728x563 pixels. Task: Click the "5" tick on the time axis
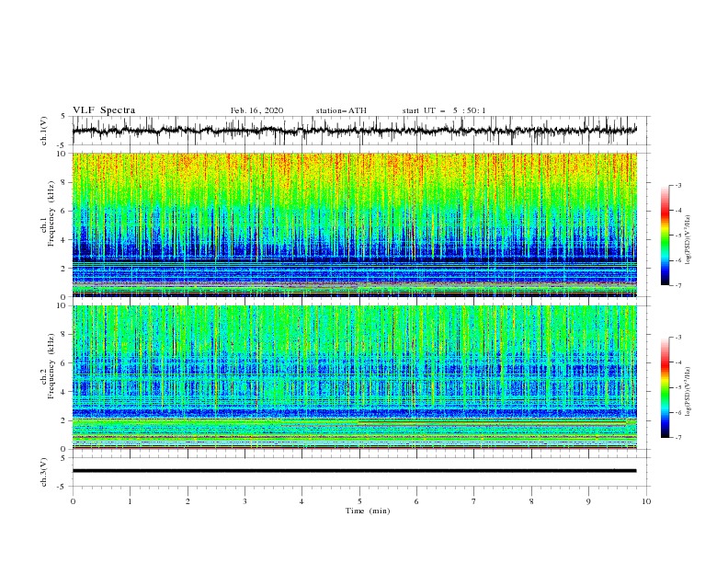[359, 501]
